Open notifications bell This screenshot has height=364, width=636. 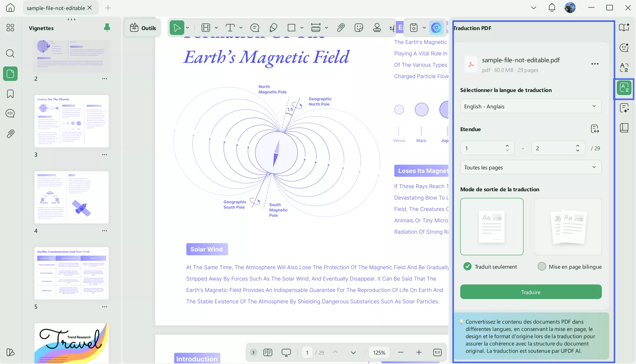tap(552, 8)
